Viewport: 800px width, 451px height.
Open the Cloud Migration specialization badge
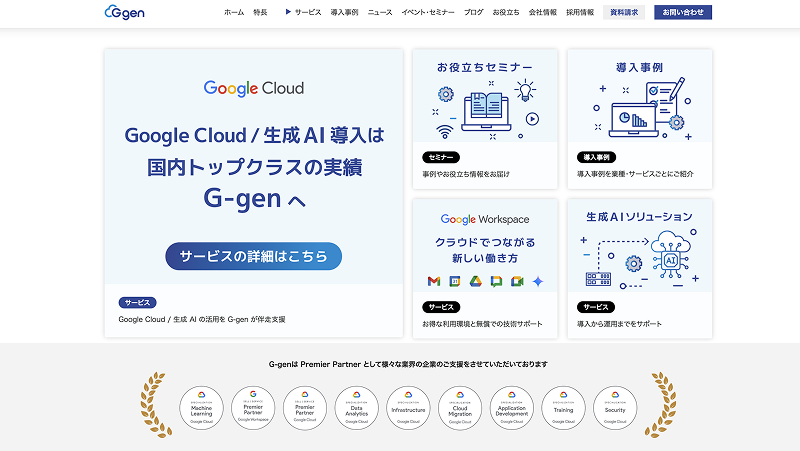tap(460, 408)
